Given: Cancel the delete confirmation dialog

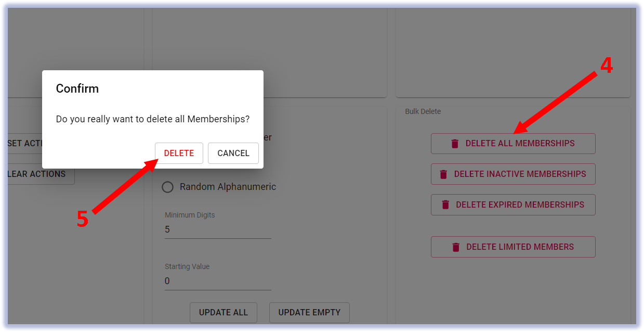Looking at the screenshot, I should click(233, 153).
